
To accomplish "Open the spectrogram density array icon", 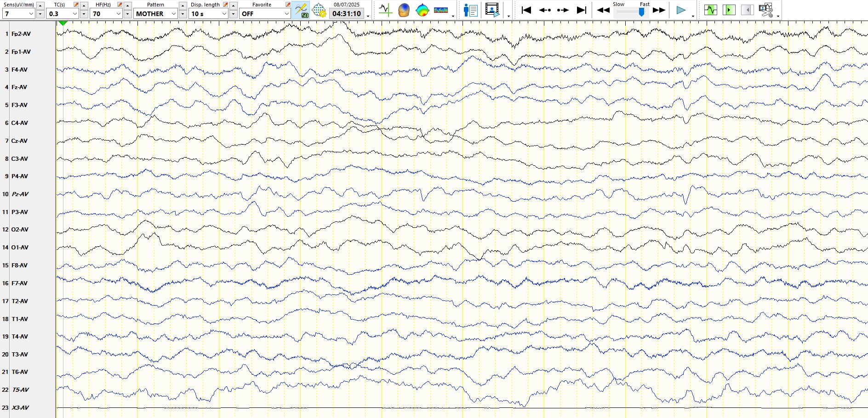I will pyautogui.click(x=440, y=10).
